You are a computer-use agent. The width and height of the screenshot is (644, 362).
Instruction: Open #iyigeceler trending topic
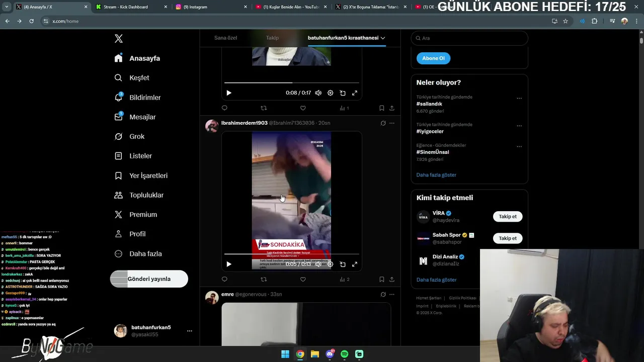[430, 131]
